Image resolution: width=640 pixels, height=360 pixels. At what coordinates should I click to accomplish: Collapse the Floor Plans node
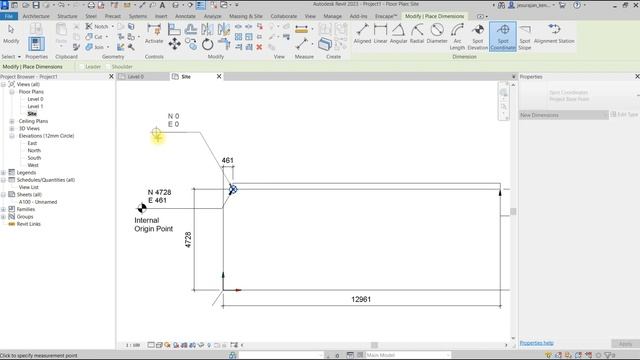[x=12, y=92]
